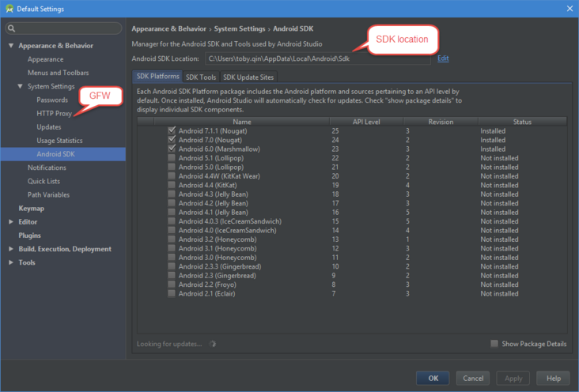
Task: Check Android 3.2 (Honeycomb) checkbox
Action: (x=172, y=239)
